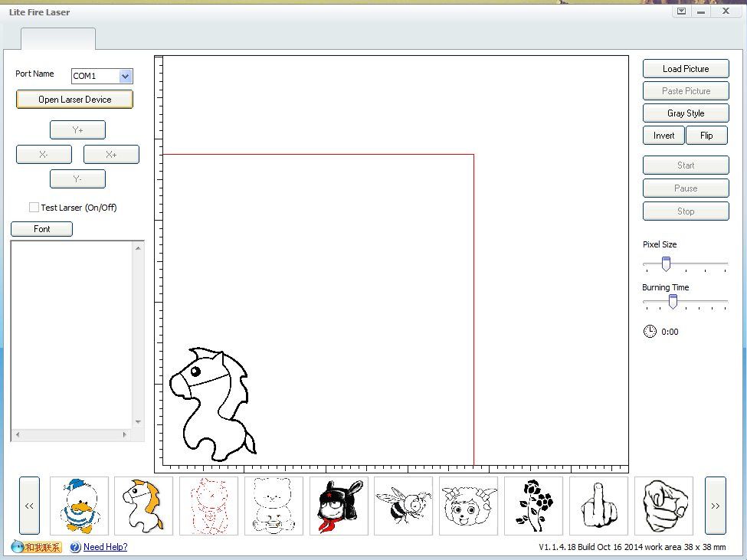Move laser with X+ button
The height and width of the screenshot is (560, 747).
coord(112,154)
